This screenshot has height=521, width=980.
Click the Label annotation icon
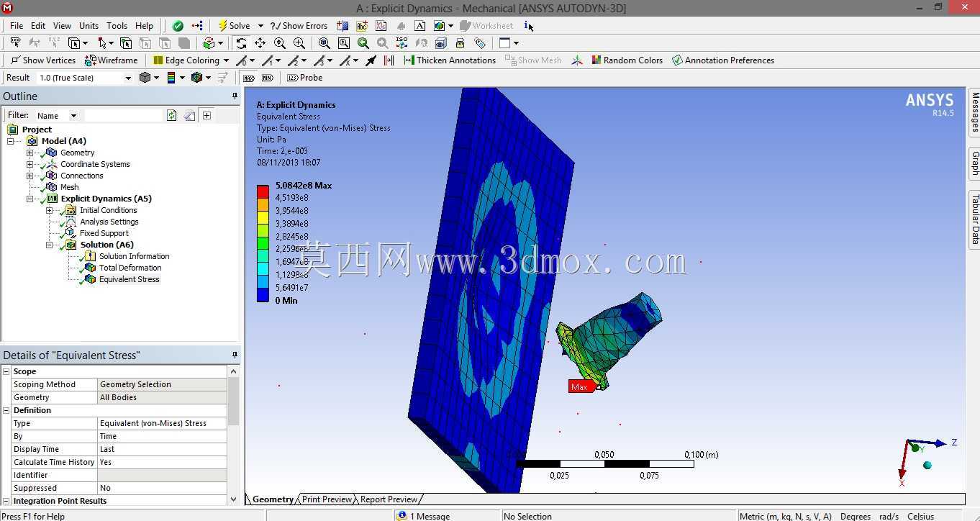pos(362,25)
